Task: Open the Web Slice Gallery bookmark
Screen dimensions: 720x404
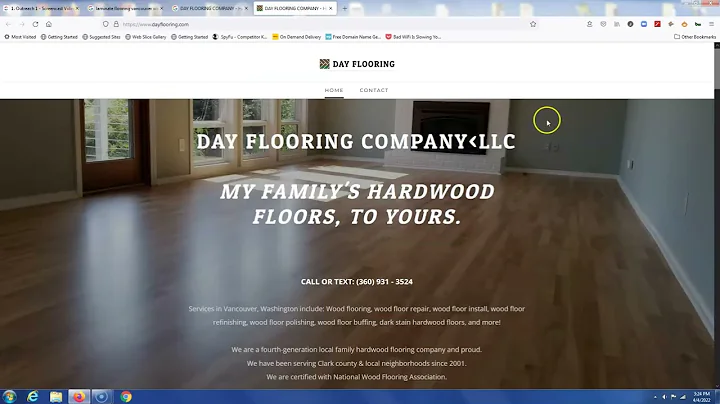Action: tap(146, 37)
